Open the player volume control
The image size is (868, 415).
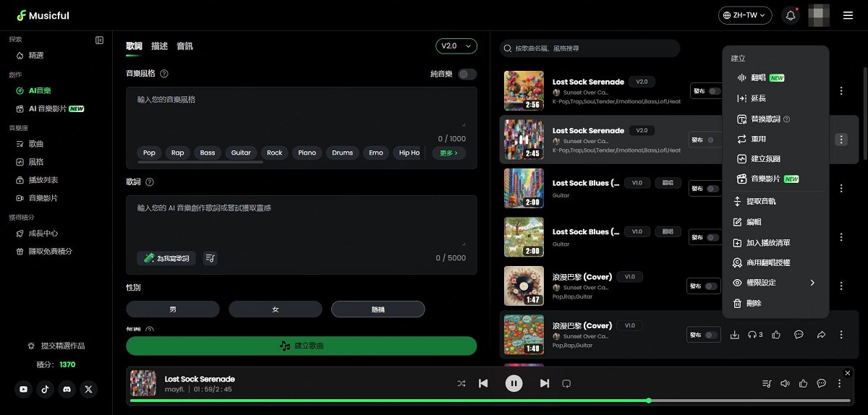[785, 383]
